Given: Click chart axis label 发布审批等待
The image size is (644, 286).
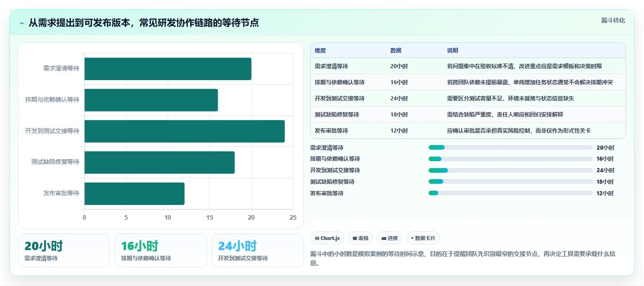Looking at the screenshot, I should [61, 193].
